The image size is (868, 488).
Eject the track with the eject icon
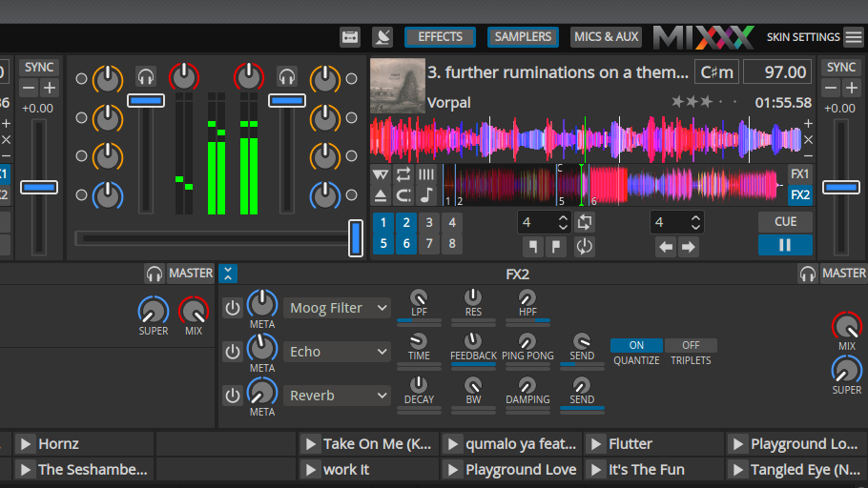tap(381, 195)
